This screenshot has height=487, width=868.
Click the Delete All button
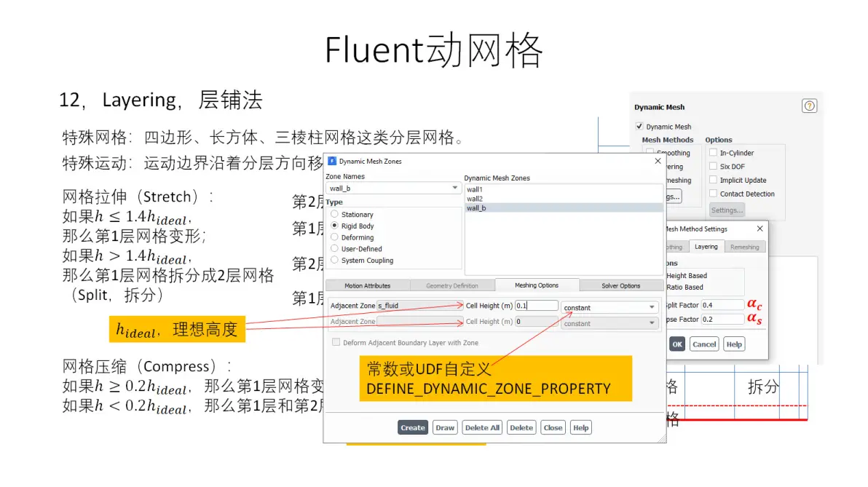click(482, 428)
